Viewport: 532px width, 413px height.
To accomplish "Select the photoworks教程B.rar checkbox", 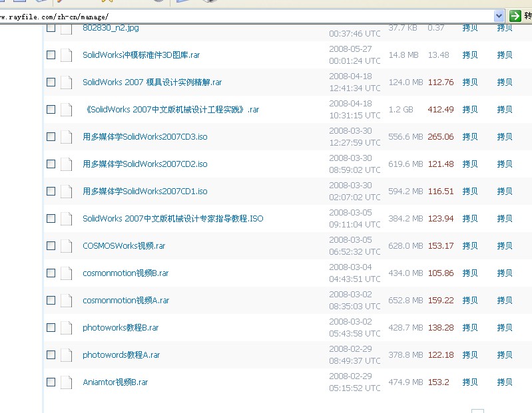I will tap(51, 328).
